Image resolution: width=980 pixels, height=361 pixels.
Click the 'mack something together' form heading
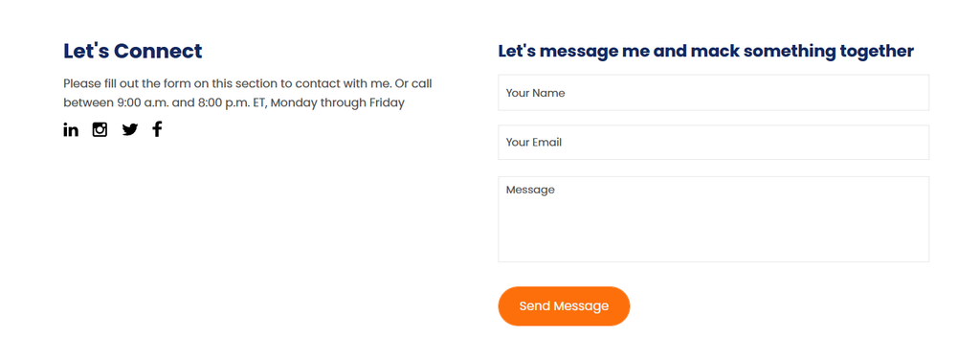[705, 52]
